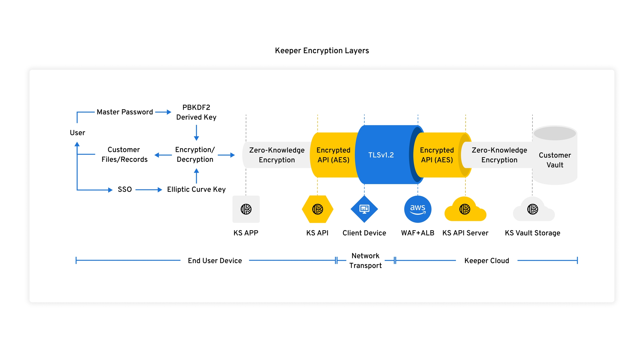The height and width of the screenshot is (347, 644).
Task: Select the Encryption/Decryption node
Action: tap(195, 154)
